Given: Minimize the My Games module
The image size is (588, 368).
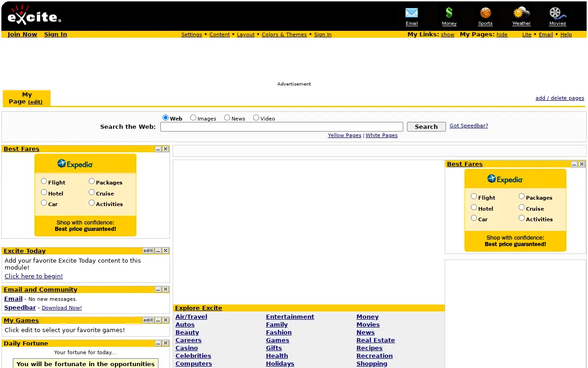Looking at the screenshot, I should tap(158, 320).
